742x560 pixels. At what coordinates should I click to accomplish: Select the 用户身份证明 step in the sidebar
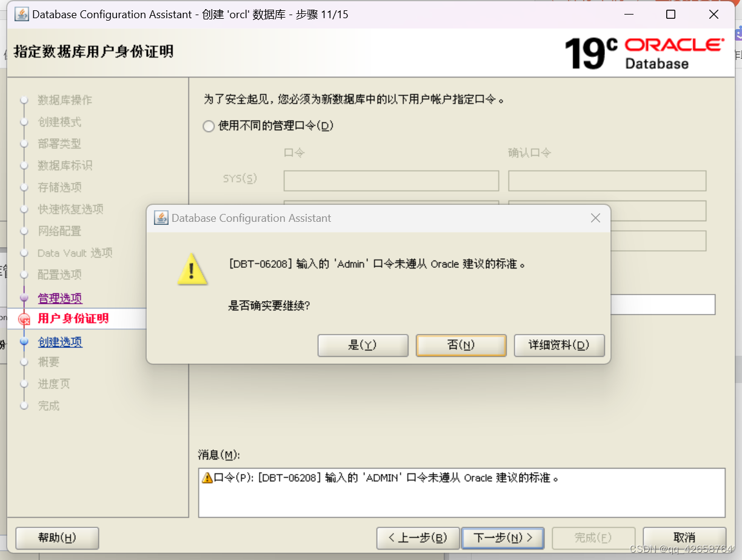(73, 318)
